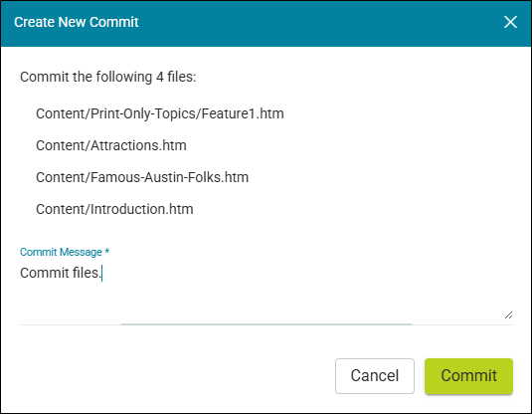Screen dimensions: 532x414
Task: Click the 'Commit the following 4 files' heading
Action: click(108, 77)
